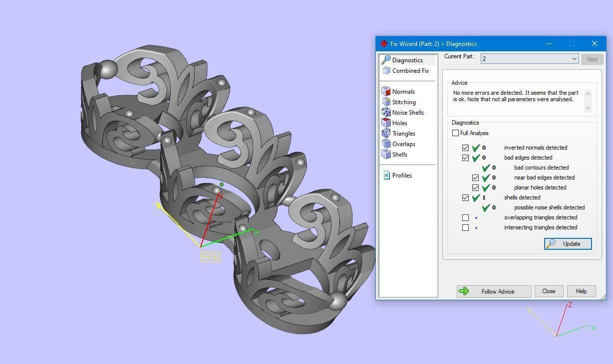Image resolution: width=613 pixels, height=364 pixels.
Task: Click the Next part button
Action: [x=592, y=59]
